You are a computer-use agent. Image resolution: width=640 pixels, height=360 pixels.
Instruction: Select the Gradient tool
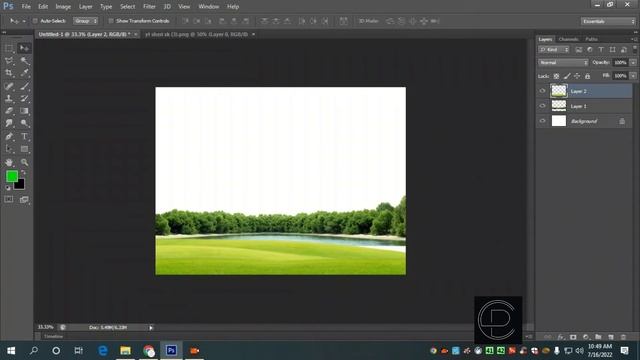24,111
